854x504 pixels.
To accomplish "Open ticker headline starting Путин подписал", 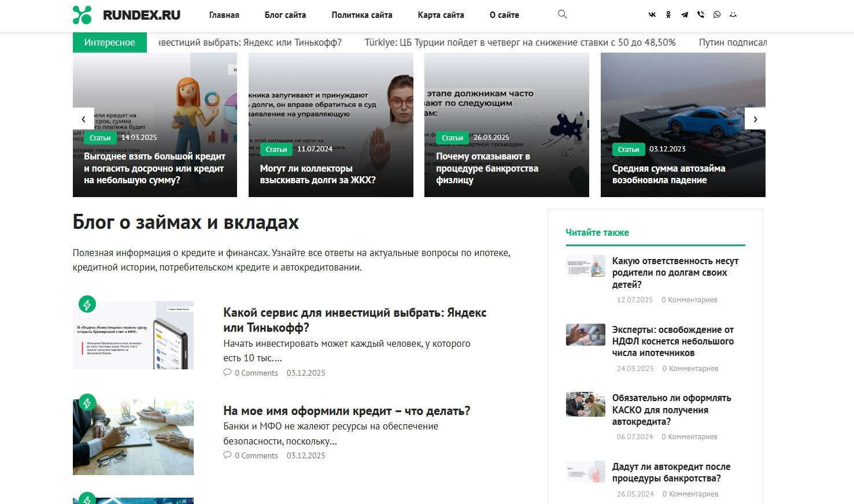I will tap(733, 42).
